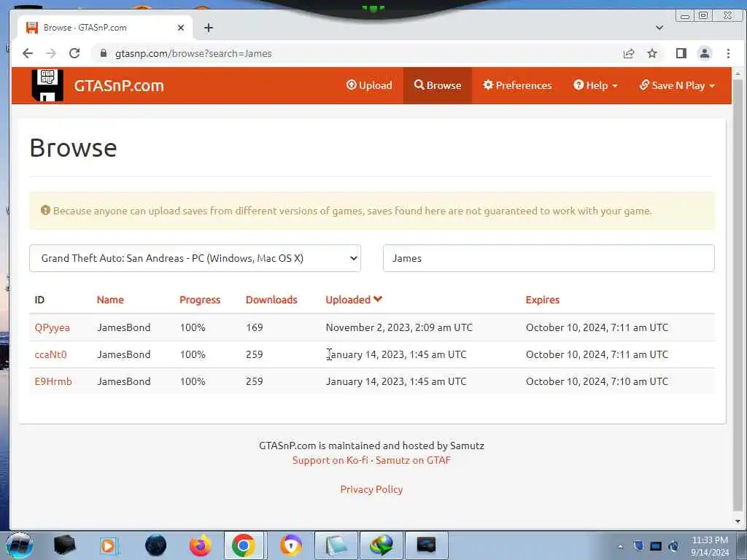Bookmark this page with star icon
The height and width of the screenshot is (560, 747).
(652, 53)
